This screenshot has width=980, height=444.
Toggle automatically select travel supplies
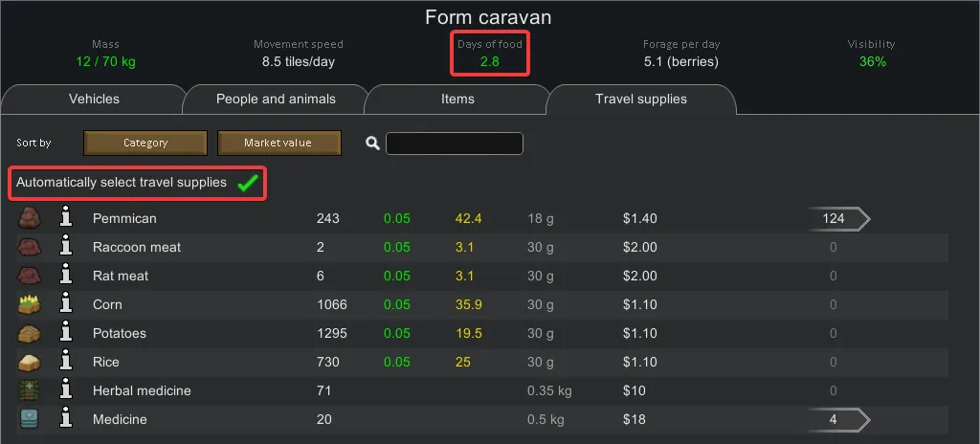(249, 183)
